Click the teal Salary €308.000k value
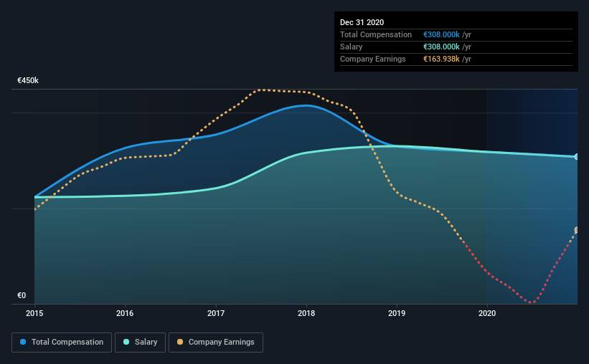The width and height of the screenshot is (589, 364). tap(441, 47)
